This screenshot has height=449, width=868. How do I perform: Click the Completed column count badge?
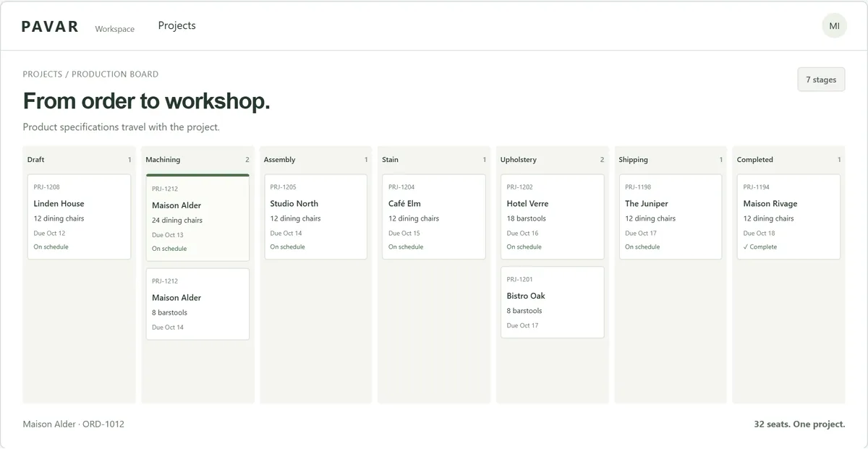(x=839, y=160)
